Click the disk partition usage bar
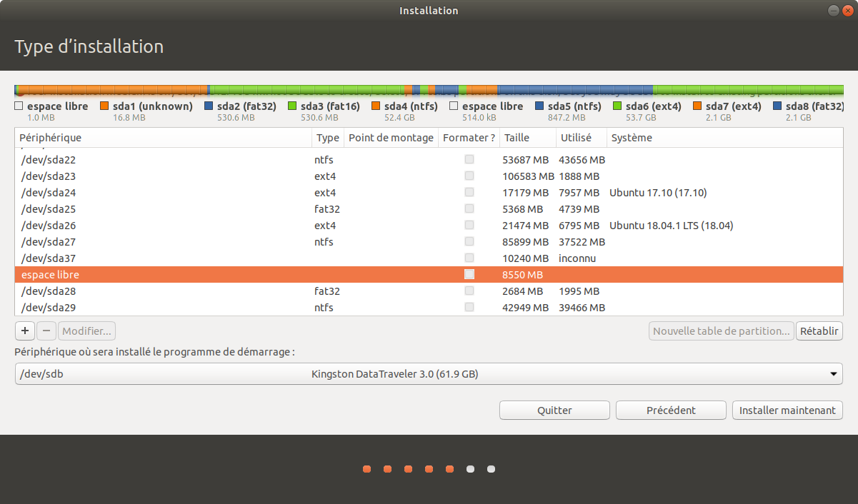Viewport: 858px width, 504px height. click(x=429, y=91)
